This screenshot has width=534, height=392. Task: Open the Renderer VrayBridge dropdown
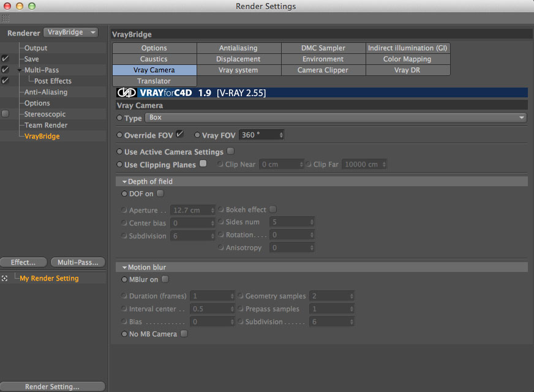point(71,32)
